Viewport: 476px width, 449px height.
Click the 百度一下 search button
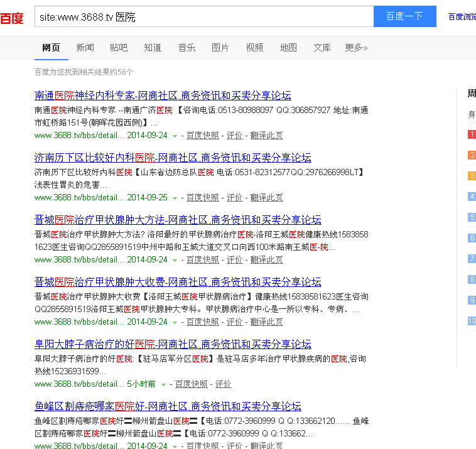tap(404, 16)
